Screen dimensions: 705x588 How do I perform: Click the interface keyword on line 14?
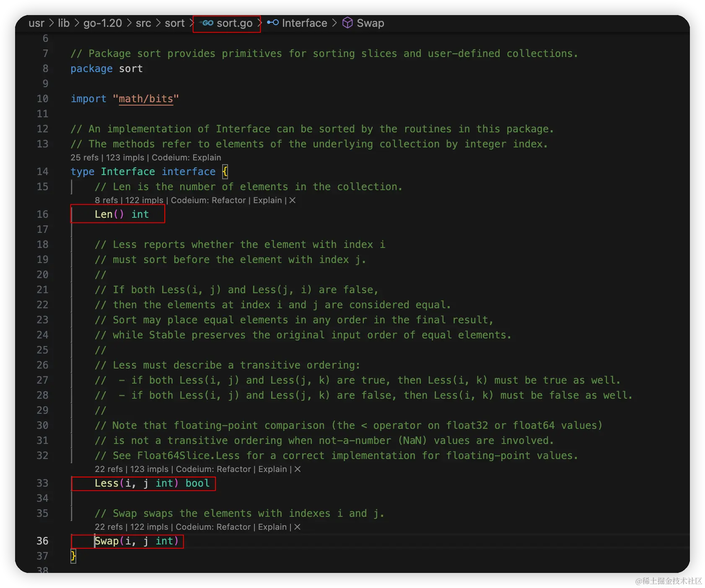pos(189,172)
